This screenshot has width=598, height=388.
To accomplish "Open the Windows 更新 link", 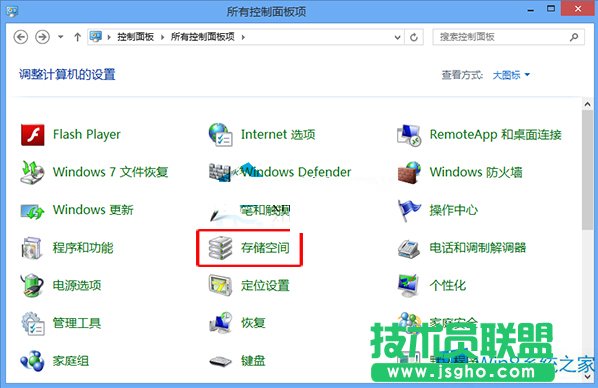I will pos(93,210).
